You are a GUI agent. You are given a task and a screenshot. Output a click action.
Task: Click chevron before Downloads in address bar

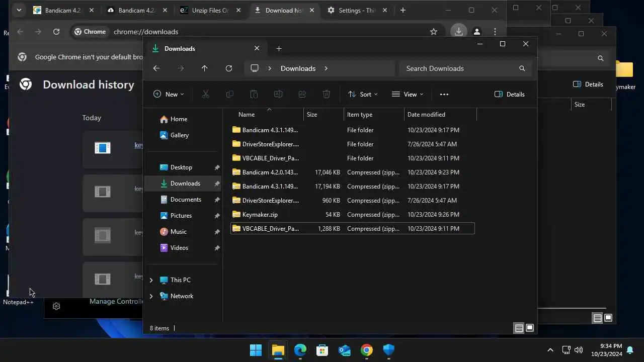(270, 68)
